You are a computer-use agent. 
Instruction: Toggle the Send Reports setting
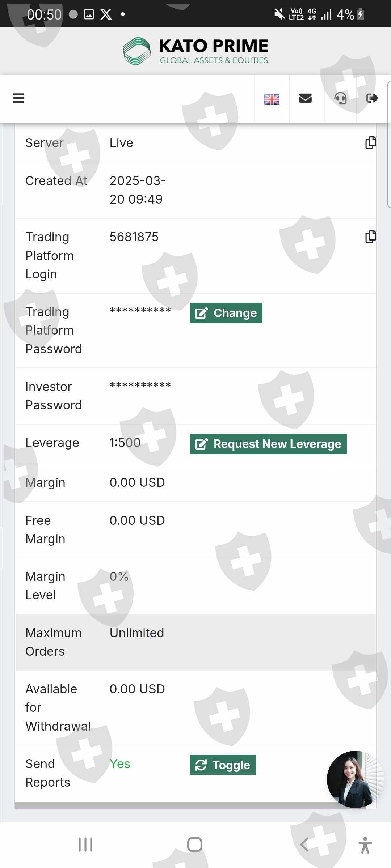pos(222,765)
